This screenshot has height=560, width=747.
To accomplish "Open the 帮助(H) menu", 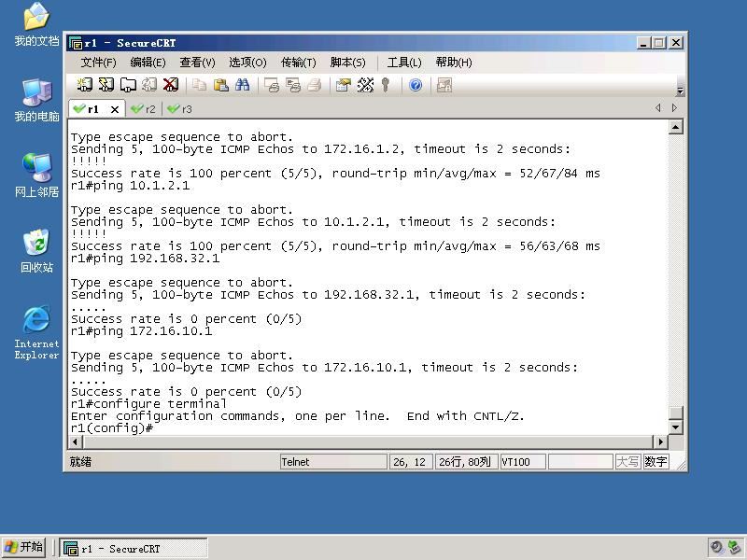I will (454, 63).
